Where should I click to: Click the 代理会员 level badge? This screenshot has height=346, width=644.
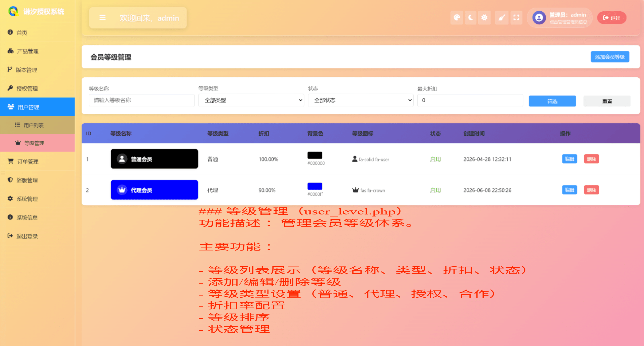pos(154,190)
